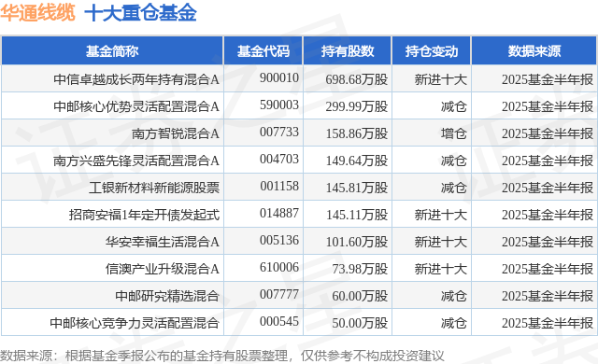Open fund 中信卓越成长两年持有混合A
The image size is (598, 364).
[x=136, y=79]
